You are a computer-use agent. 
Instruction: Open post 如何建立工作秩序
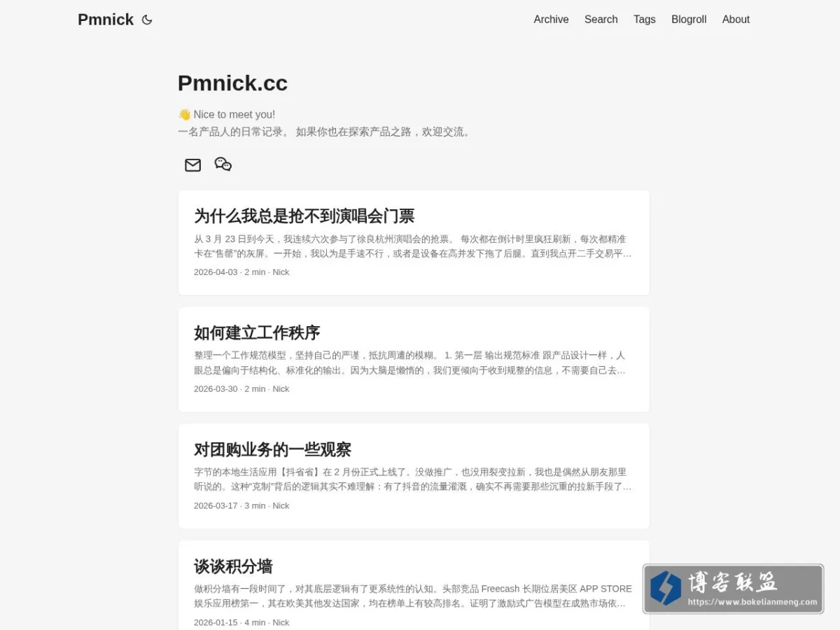point(257,332)
